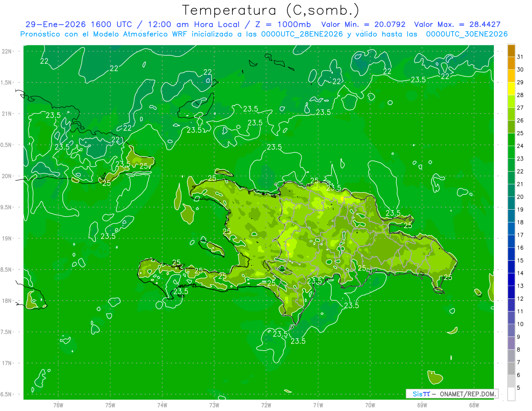Click the '21N' latitude axis label
Image resolution: width=532 pixels, height=411 pixels.
8,114
